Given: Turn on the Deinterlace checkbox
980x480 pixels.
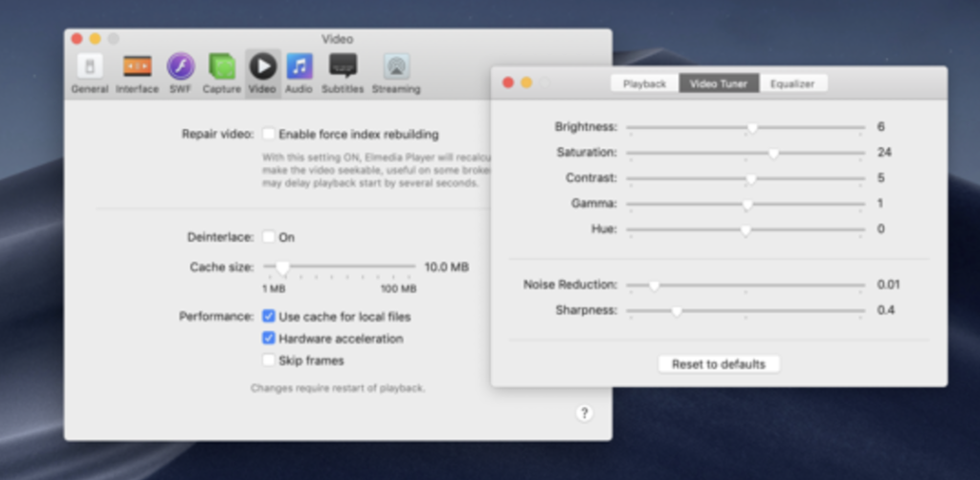Looking at the screenshot, I should coord(268,237).
